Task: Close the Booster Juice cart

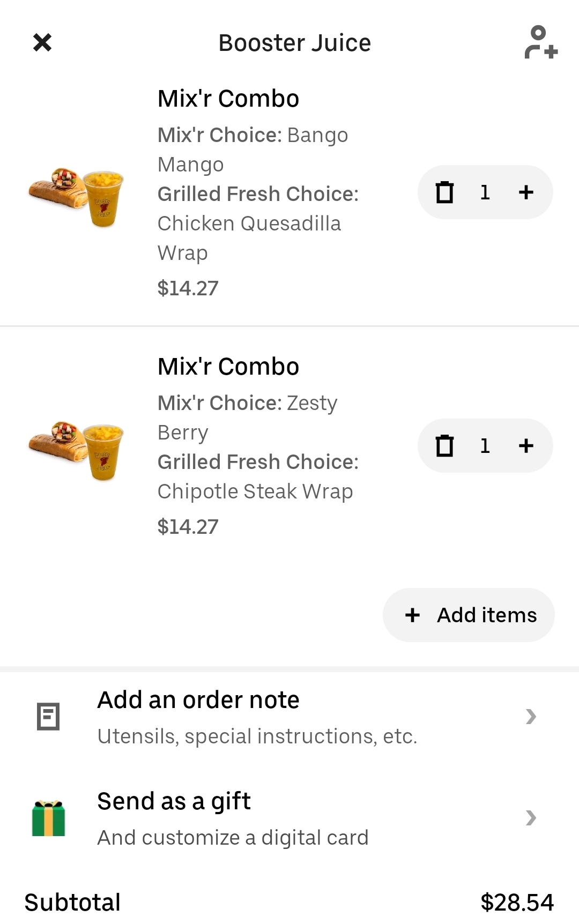Action: (42, 42)
